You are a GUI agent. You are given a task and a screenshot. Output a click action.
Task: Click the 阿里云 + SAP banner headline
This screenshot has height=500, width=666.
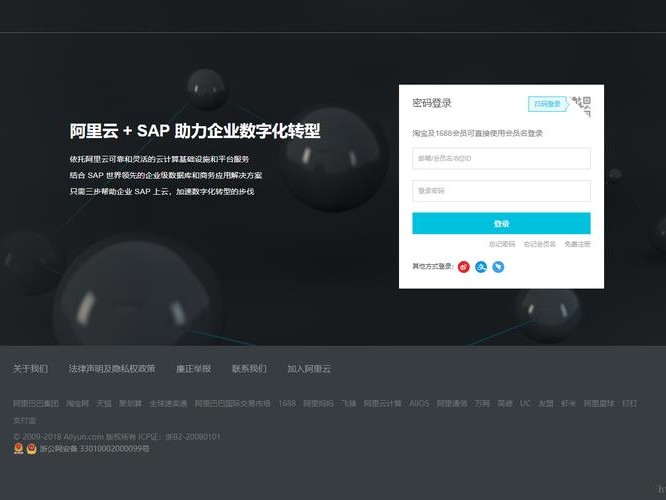(x=195, y=131)
